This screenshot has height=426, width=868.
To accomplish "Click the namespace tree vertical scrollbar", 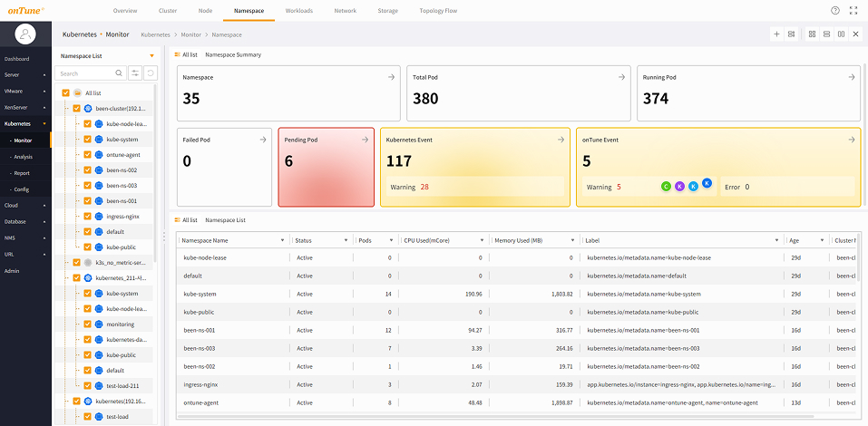I will click(x=156, y=172).
